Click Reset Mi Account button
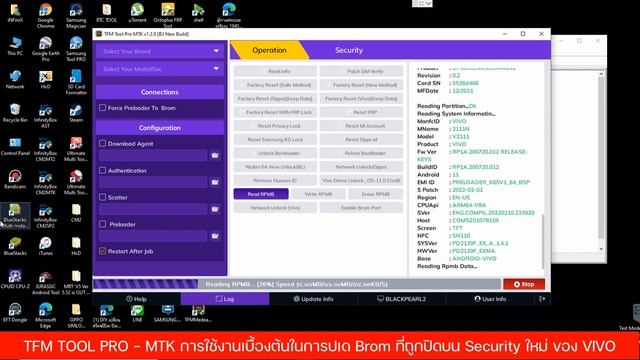The width and height of the screenshot is (640, 360). pyautogui.click(x=361, y=126)
